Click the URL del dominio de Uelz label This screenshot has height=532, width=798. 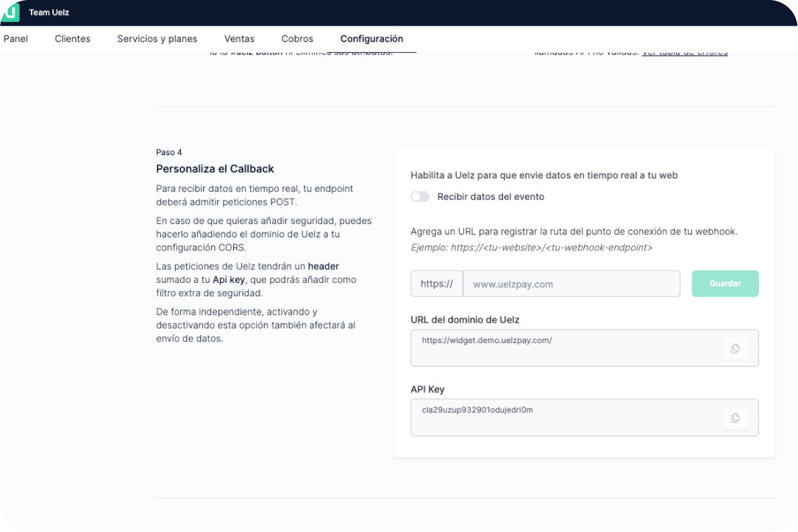click(x=465, y=320)
